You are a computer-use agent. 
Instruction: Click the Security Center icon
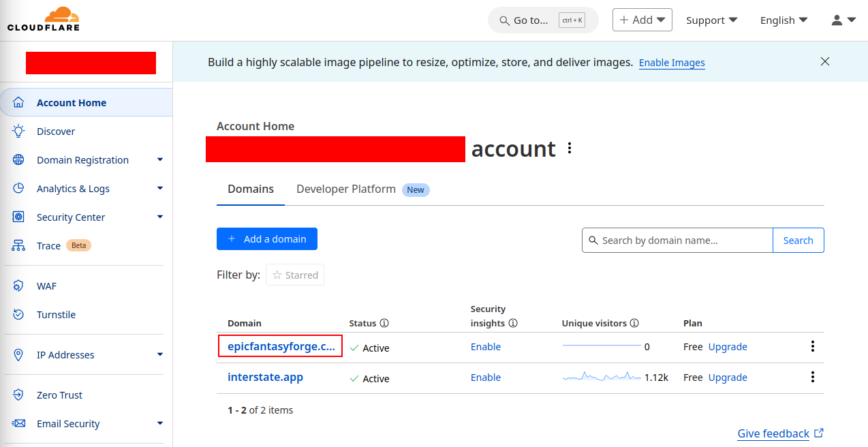click(x=18, y=217)
